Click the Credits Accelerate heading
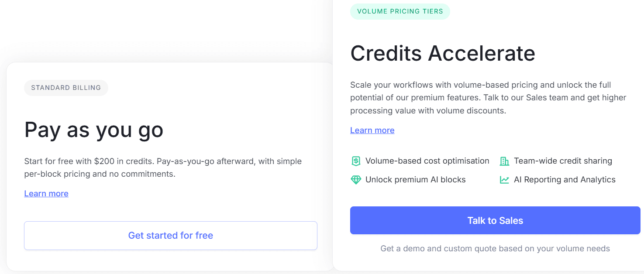The width and height of the screenshot is (644, 274). [442, 53]
